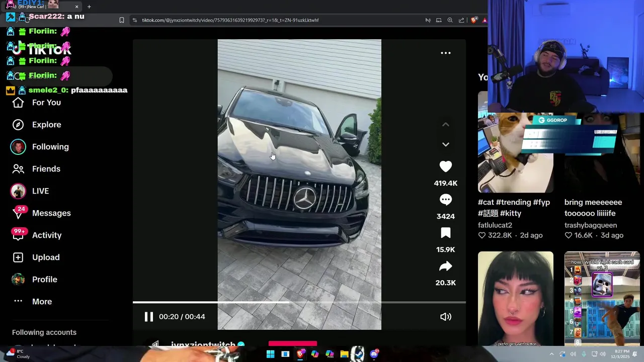Screen dimensions: 644x362
Task: Open Task View on the taskbar
Action: point(285,354)
